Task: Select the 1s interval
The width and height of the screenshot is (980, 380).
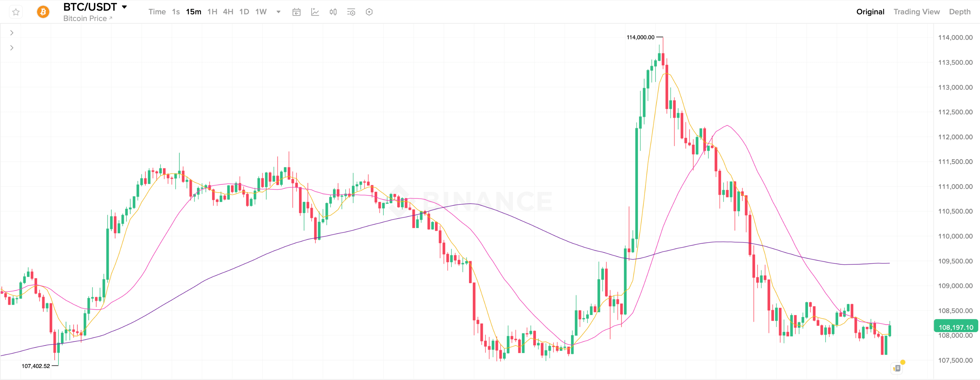Action: 176,12
